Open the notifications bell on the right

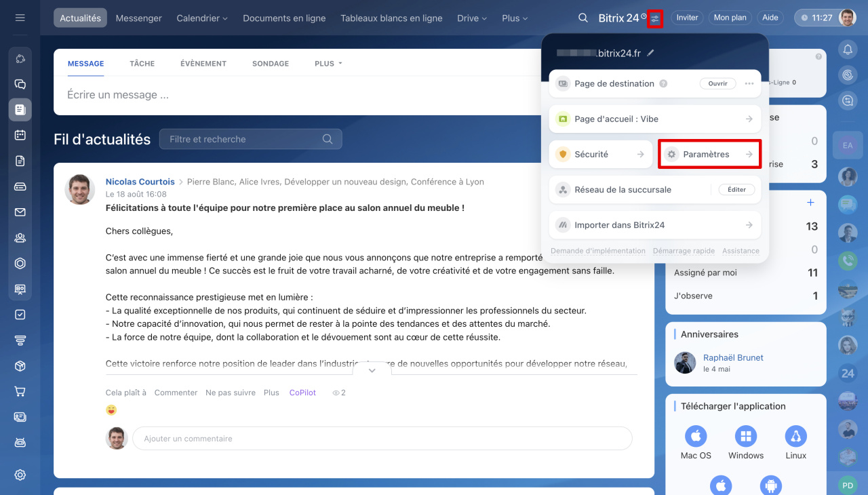point(848,49)
